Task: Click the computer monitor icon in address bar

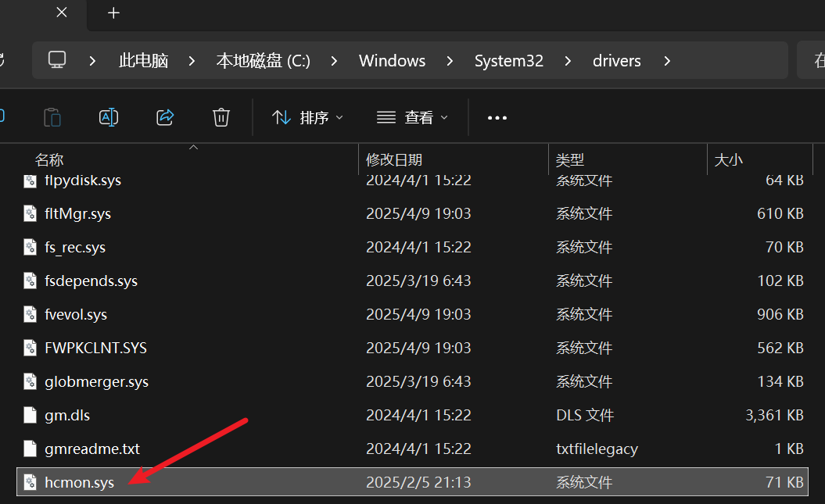Action: pos(57,60)
